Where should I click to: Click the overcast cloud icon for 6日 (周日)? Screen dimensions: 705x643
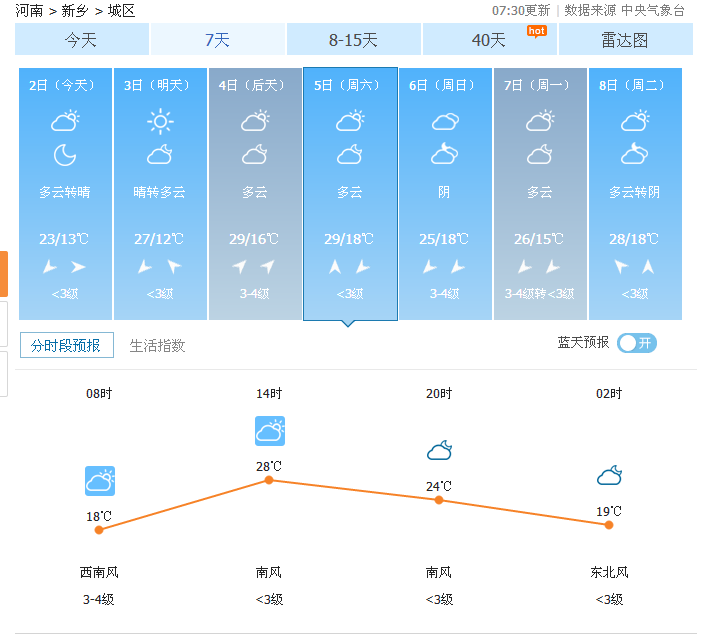(445, 122)
